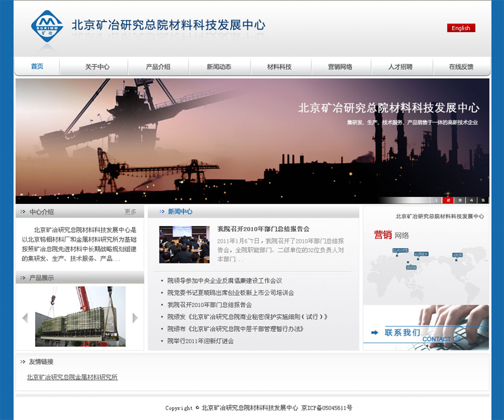Screen dimensions: 504x420
Task: Go to 产品介绍 in the nav bar
Action: pyautogui.click(x=158, y=67)
